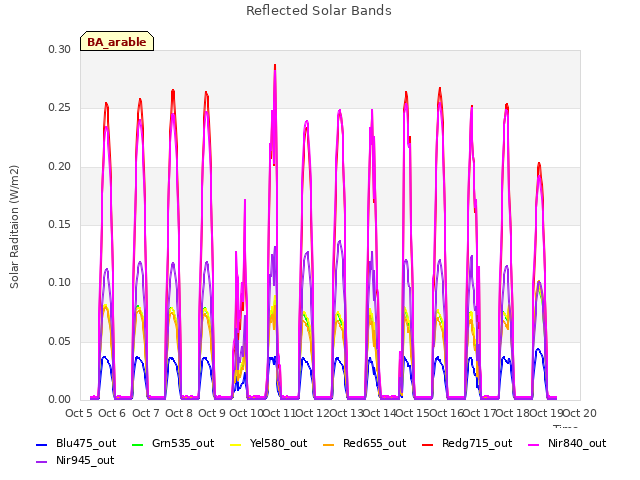640x480 pixels.
Task: Click the Oct 8 x-axis label
Action: [x=179, y=413]
